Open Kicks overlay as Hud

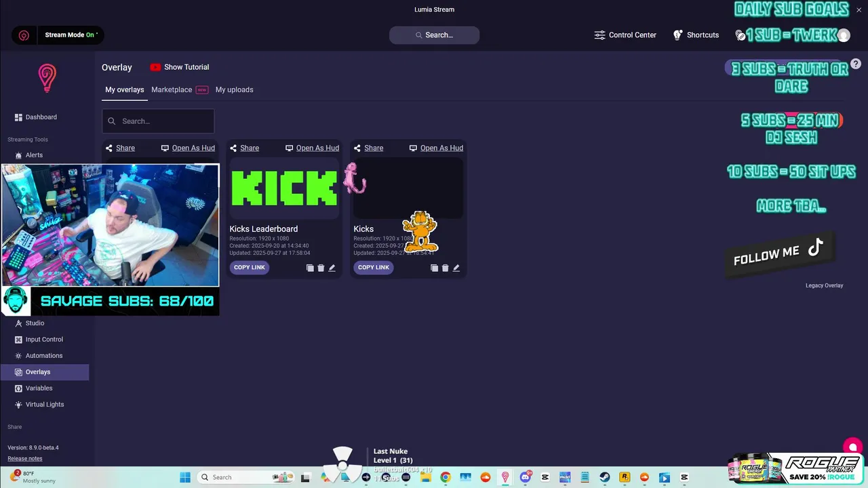coord(436,148)
